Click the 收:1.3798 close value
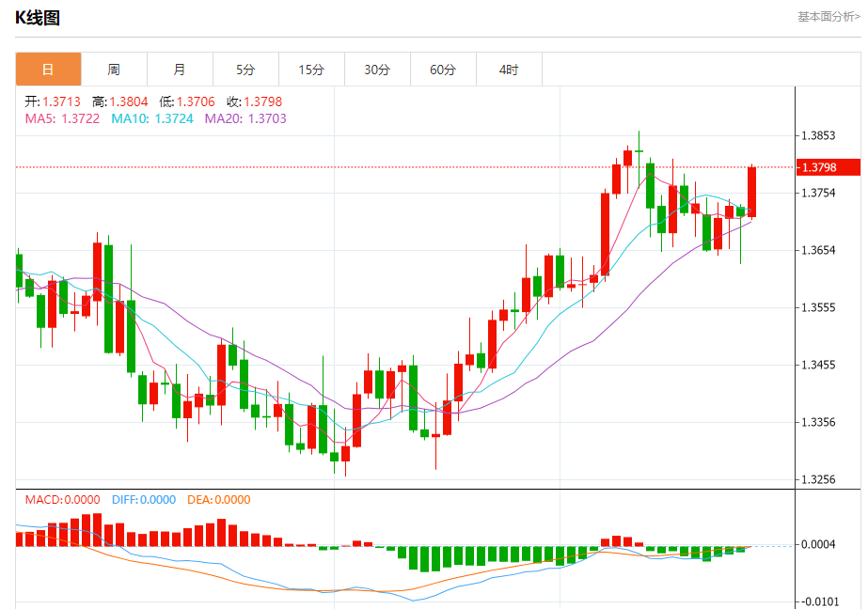The width and height of the screenshot is (868, 609). [x=254, y=101]
